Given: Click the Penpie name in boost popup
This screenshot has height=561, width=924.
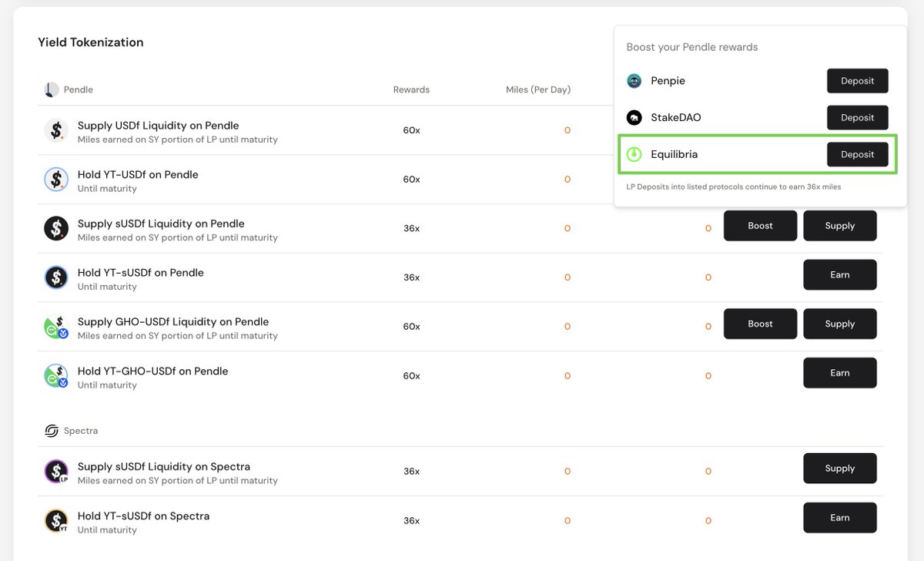Looking at the screenshot, I should (668, 81).
